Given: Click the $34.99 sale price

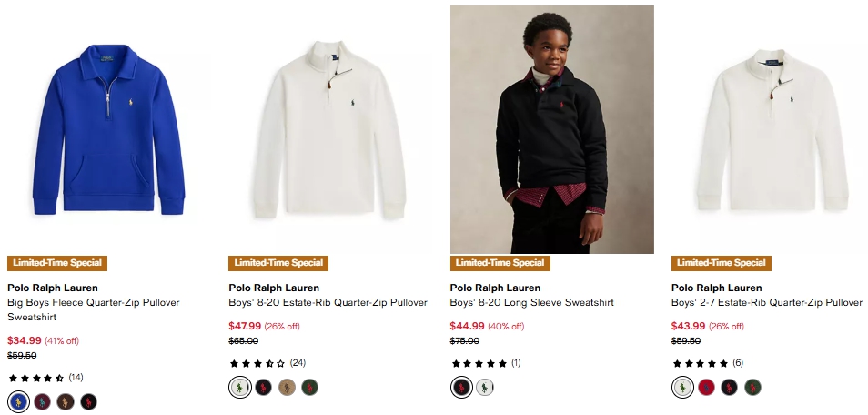Looking at the screenshot, I should (x=25, y=340).
